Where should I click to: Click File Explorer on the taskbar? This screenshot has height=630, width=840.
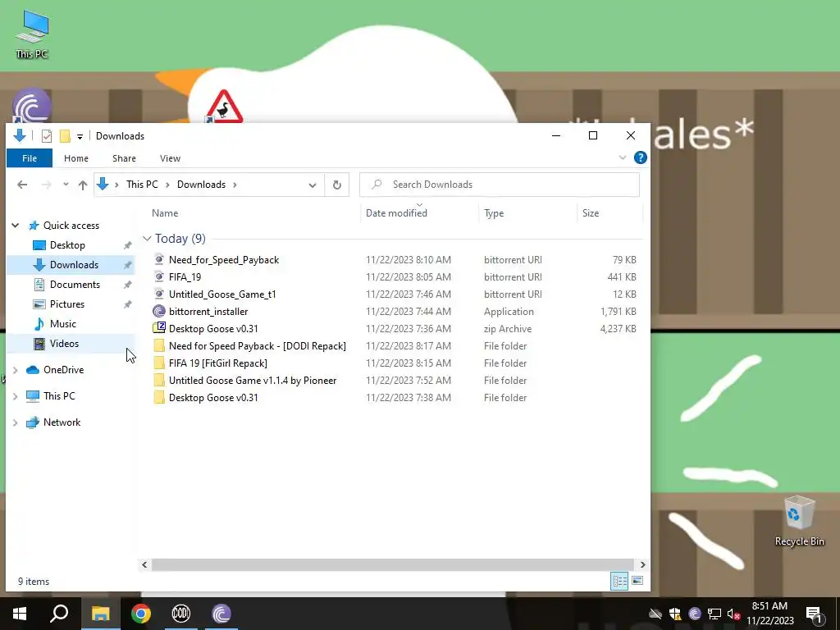point(100,614)
